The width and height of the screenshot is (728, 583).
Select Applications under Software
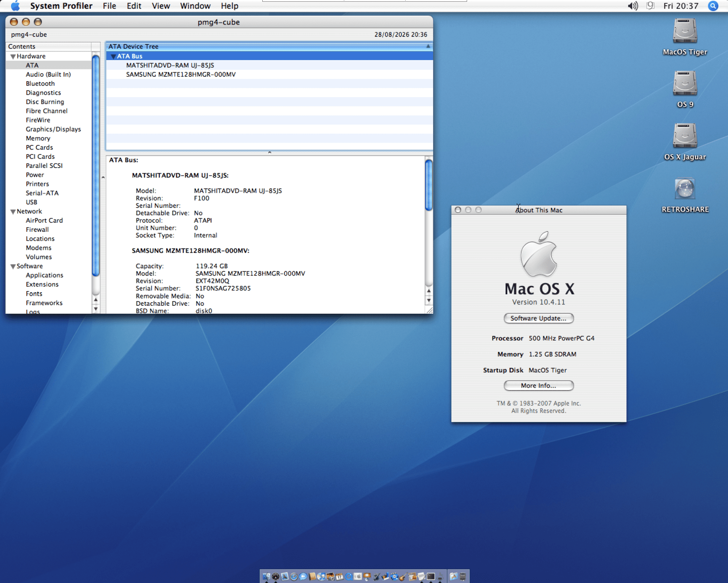point(44,275)
